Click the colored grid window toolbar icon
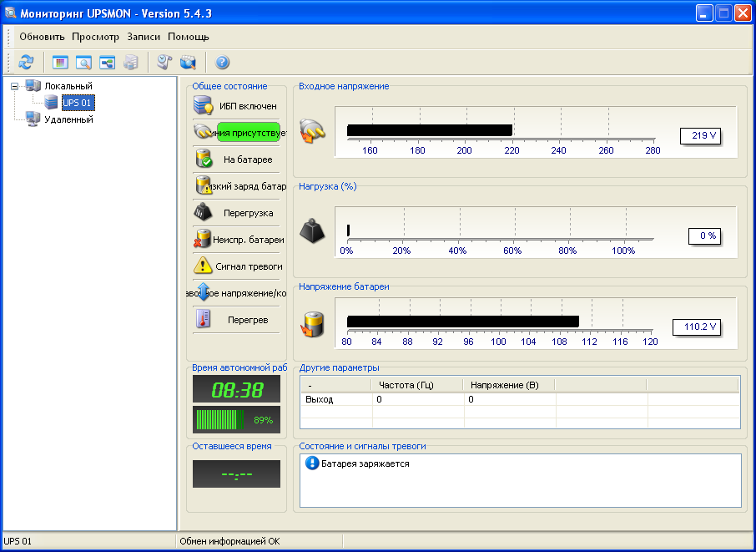 (x=60, y=63)
